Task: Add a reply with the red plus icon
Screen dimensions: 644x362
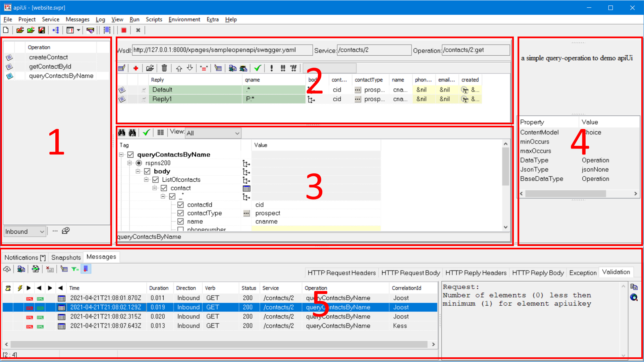Action: click(x=136, y=68)
